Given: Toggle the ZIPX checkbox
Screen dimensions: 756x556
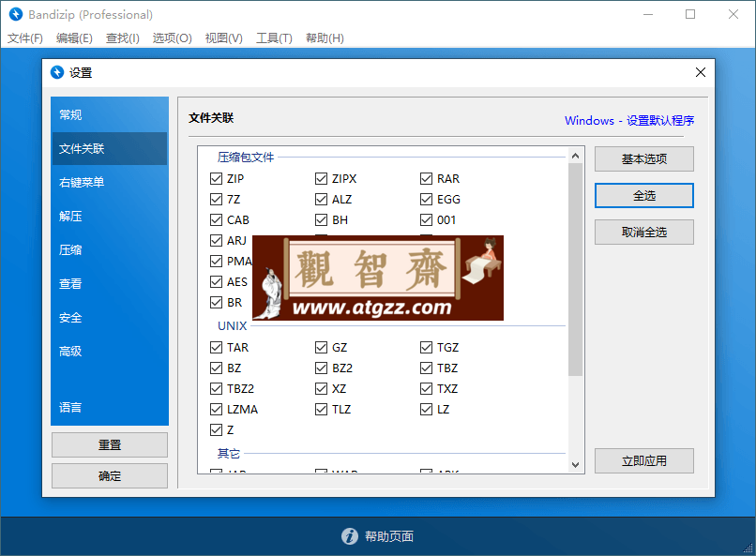Looking at the screenshot, I should tap(321, 179).
